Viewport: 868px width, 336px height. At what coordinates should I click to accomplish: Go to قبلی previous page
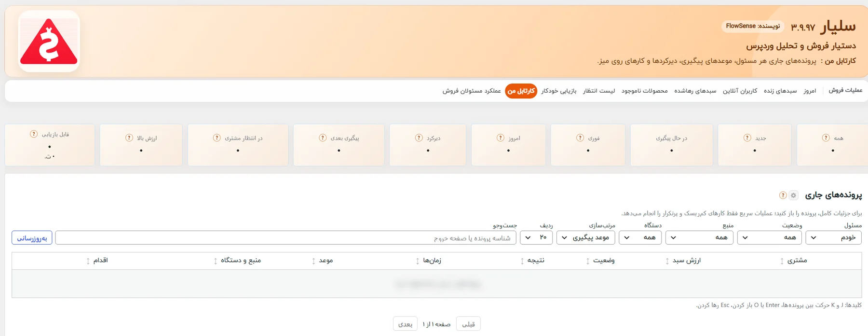coord(468,324)
